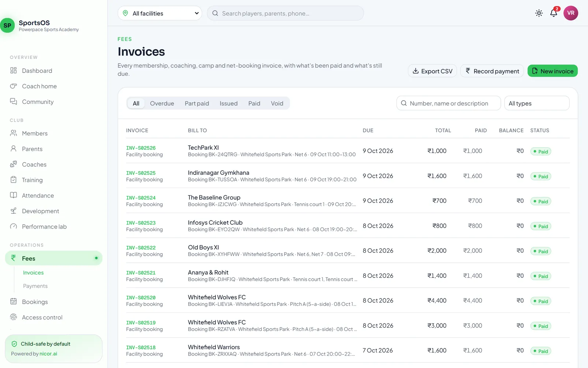
Task: Click Paid status badge for TechPark XI
Action: click(541, 152)
